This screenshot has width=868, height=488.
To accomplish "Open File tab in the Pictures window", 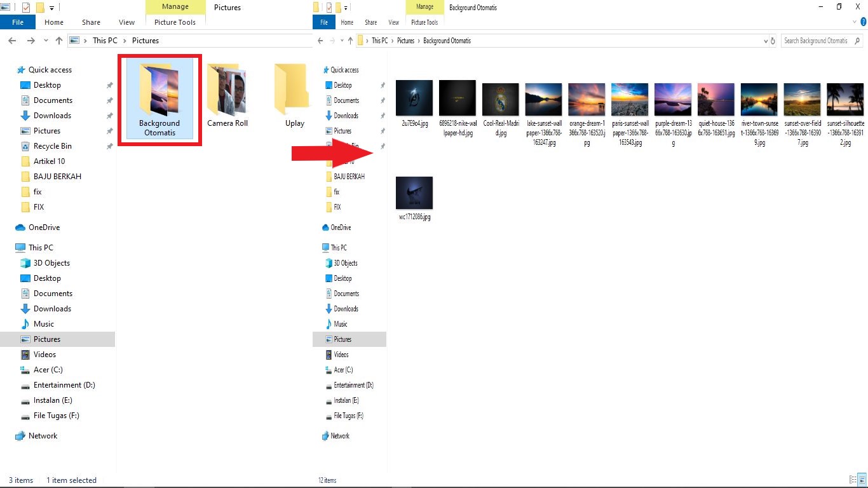I will click(x=18, y=22).
